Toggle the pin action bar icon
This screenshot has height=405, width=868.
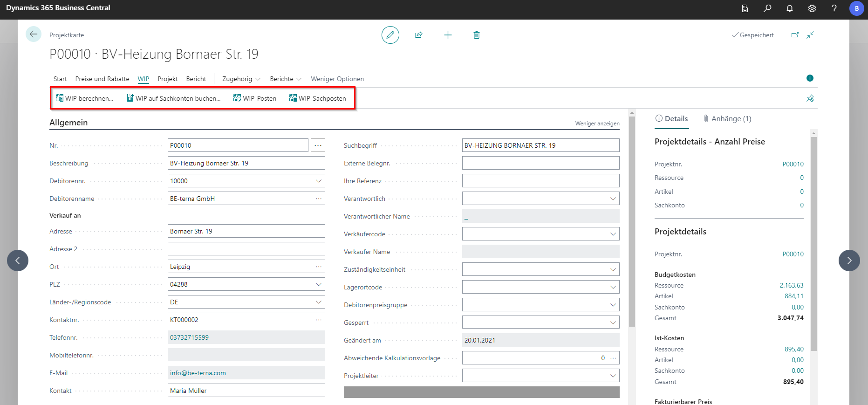click(x=810, y=98)
